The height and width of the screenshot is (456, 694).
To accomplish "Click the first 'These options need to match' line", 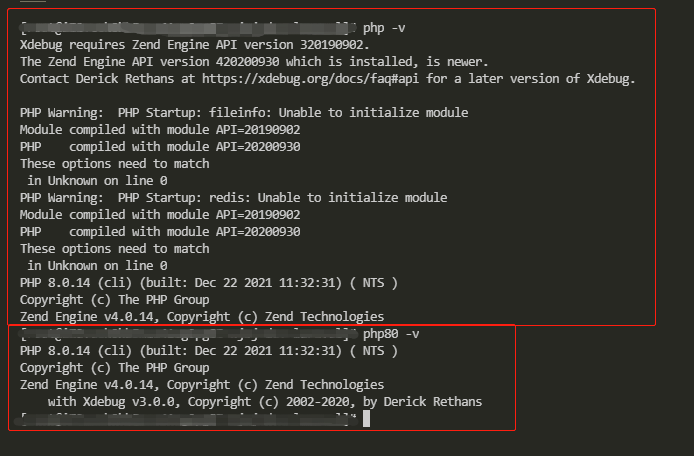I will pos(115,164).
